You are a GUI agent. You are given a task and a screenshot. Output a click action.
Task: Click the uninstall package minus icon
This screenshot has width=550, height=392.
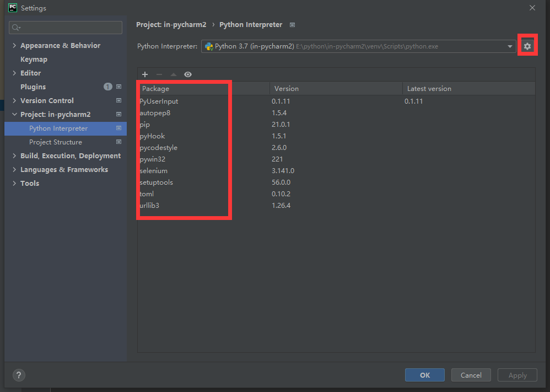coord(159,74)
